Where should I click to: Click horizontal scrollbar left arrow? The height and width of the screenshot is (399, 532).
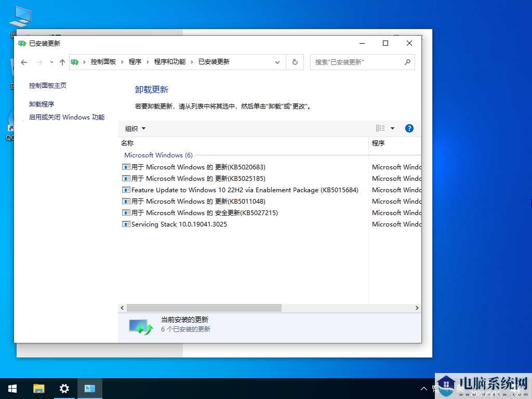(x=122, y=308)
